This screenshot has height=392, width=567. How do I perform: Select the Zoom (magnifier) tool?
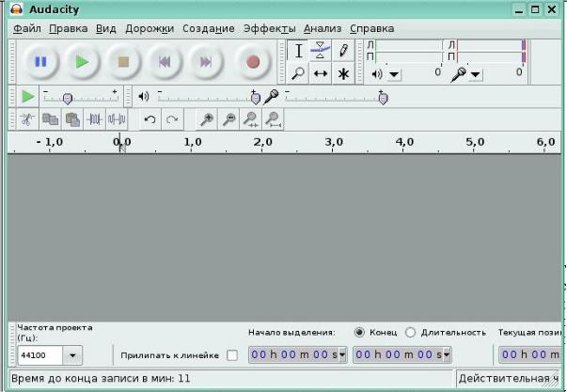coord(298,73)
